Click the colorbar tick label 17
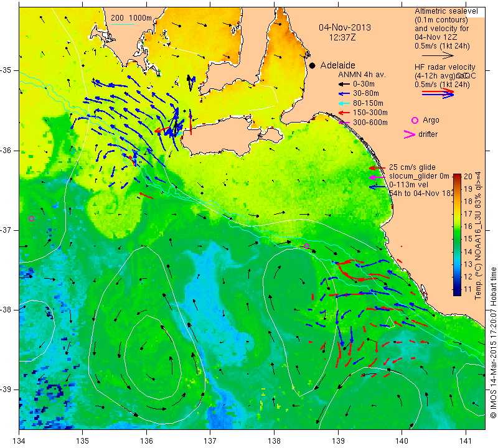 tap(468, 214)
